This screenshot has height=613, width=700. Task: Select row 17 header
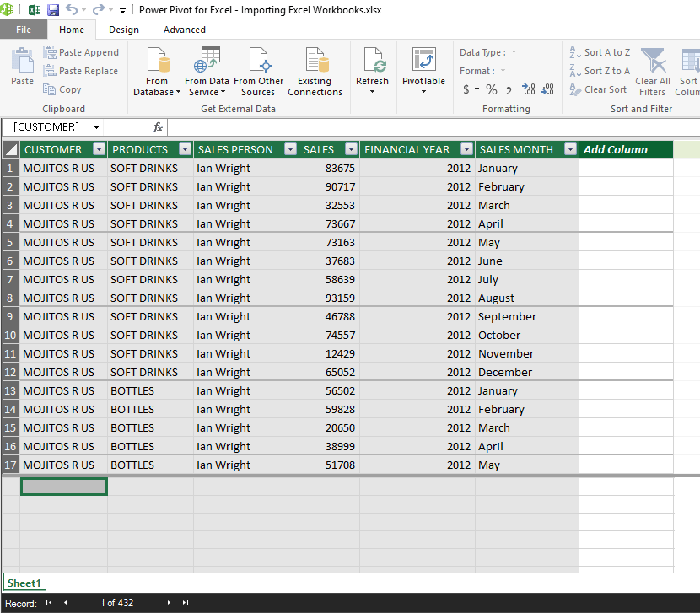pyautogui.click(x=11, y=465)
